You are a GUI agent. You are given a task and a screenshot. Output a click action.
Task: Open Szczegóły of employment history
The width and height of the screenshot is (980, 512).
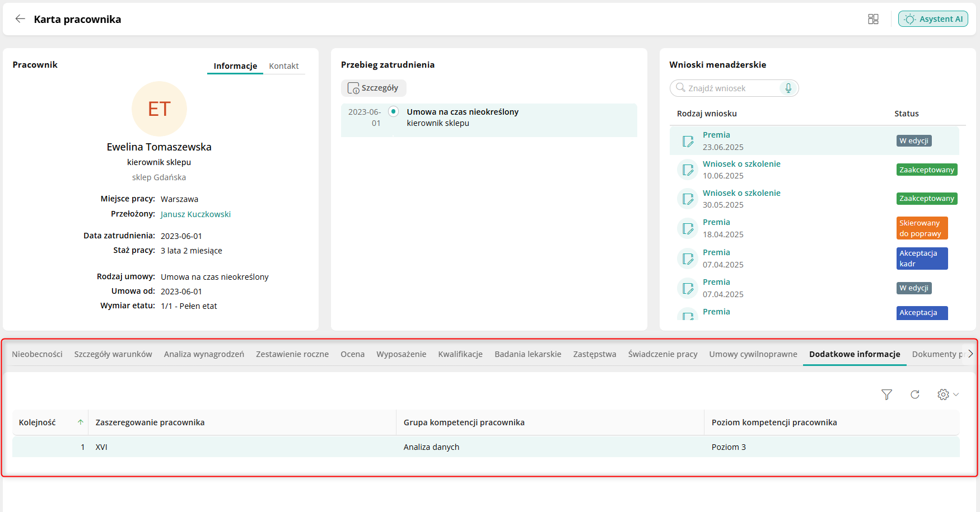374,88
